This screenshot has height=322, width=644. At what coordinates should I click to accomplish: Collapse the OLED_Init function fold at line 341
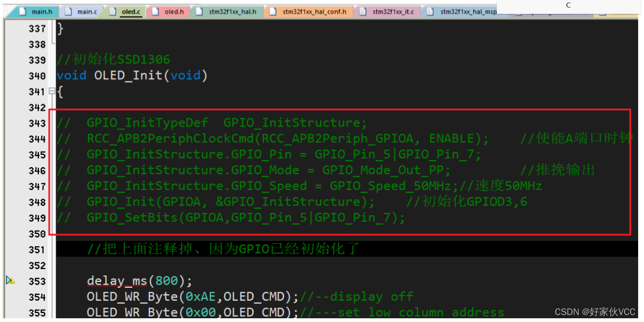tap(52, 91)
